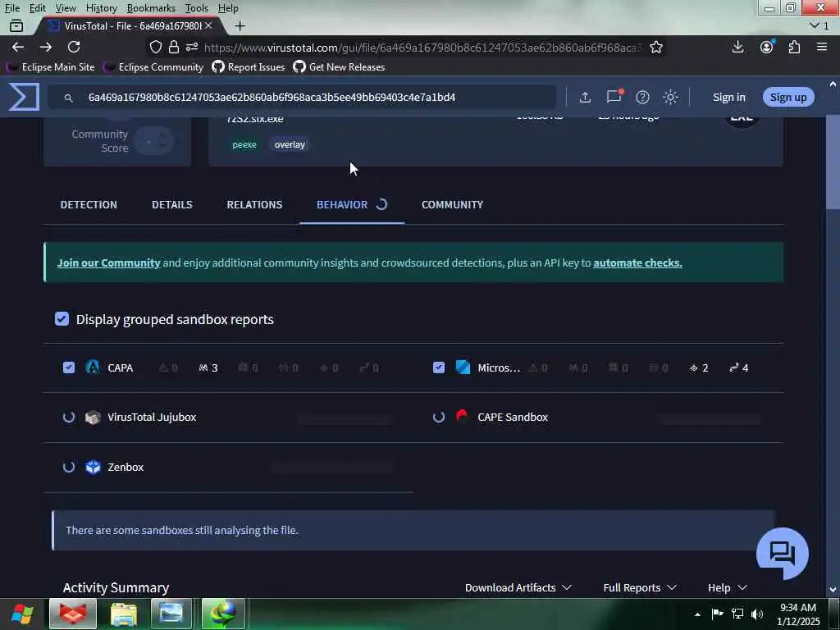Click the Sign up button

coord(788,97)
